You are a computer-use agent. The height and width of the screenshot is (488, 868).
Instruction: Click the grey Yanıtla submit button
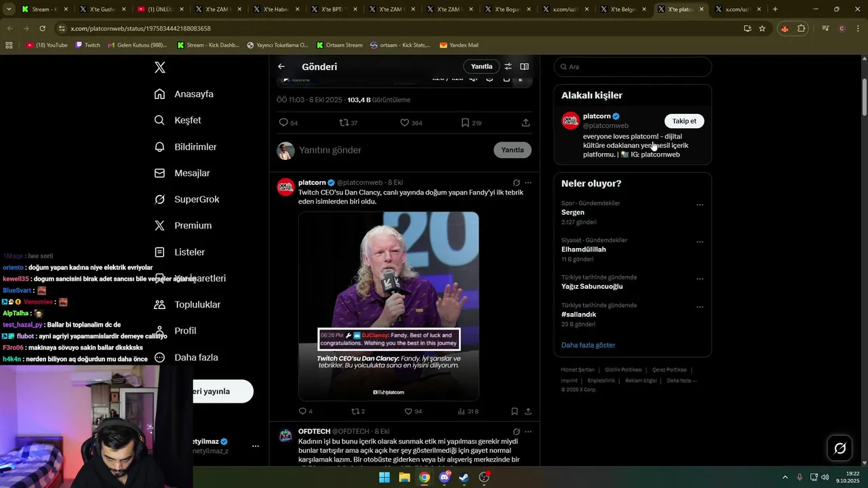point(512,150)
